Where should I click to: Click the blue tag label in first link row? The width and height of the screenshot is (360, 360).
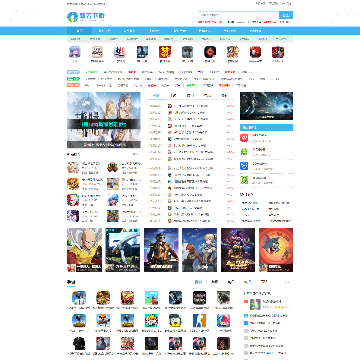[x=73, y=72]
